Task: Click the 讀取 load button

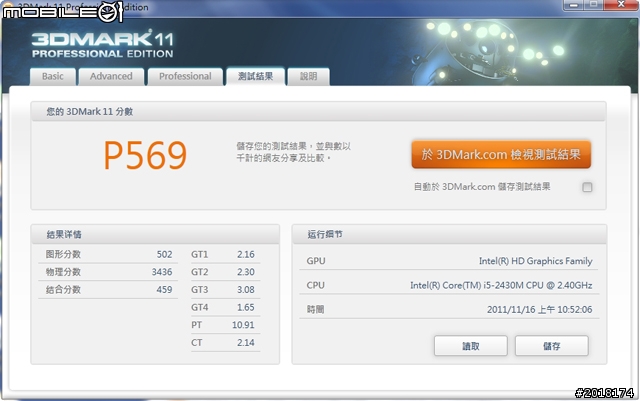Action: click(x=471, y=346)
